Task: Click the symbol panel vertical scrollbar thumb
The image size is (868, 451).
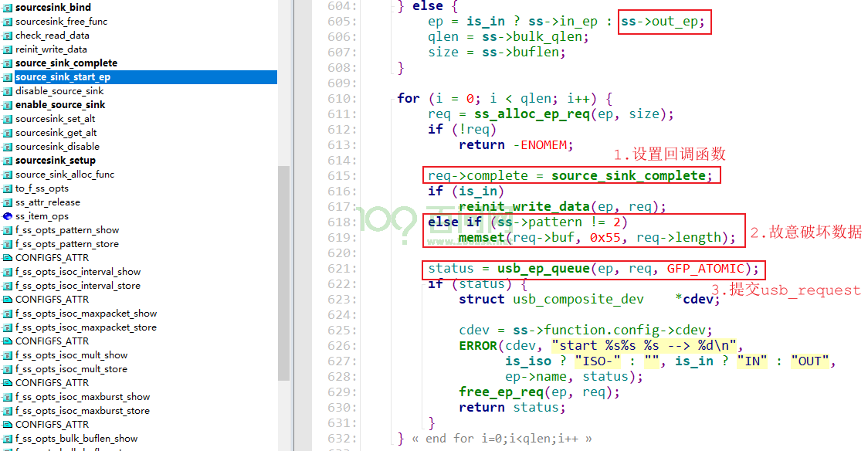Action: [x=283, y=273]
